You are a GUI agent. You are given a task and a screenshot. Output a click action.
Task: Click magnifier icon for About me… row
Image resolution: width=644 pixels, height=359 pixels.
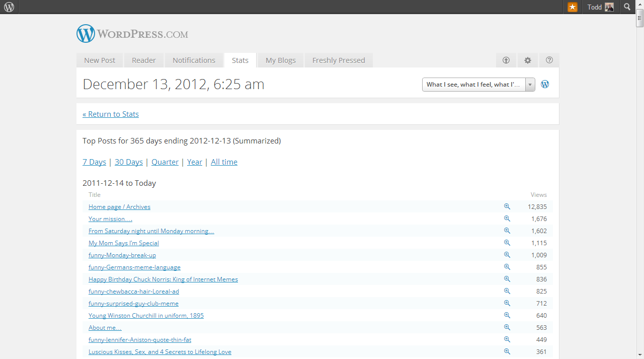[507, 327]
